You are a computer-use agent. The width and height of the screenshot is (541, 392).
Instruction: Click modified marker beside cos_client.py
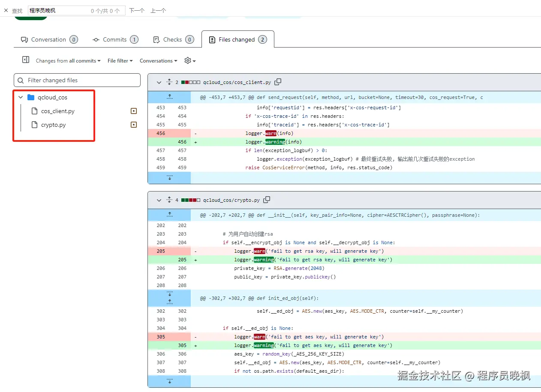point(134,111)
